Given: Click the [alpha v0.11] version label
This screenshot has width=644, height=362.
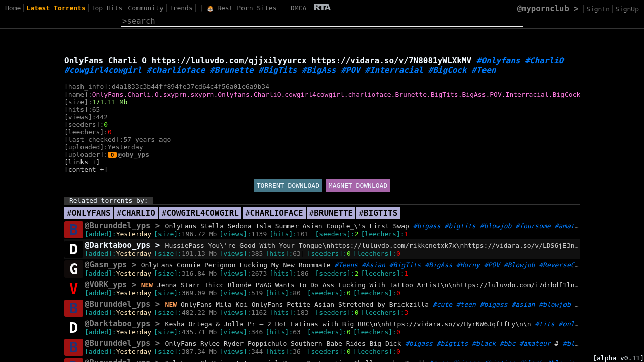Looking at the screenshot, I should (x=618, y=358).
